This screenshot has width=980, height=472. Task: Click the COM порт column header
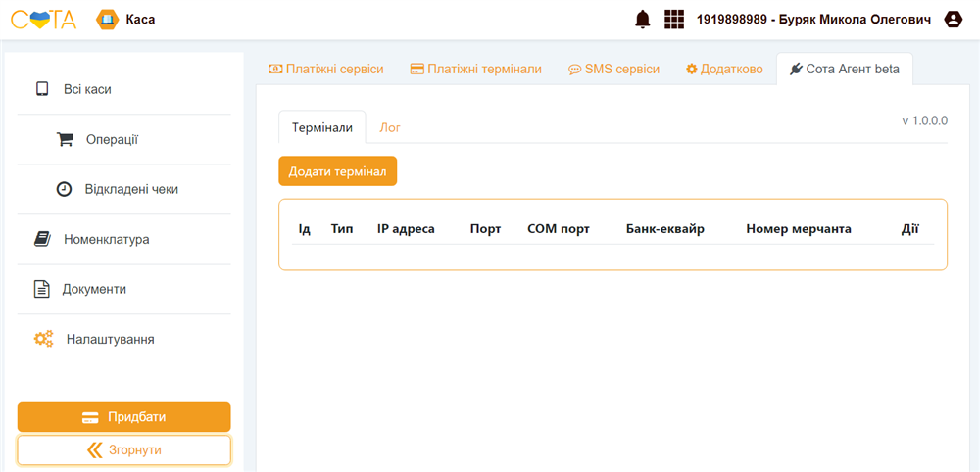pyautogui.click(x=559, y=229)
